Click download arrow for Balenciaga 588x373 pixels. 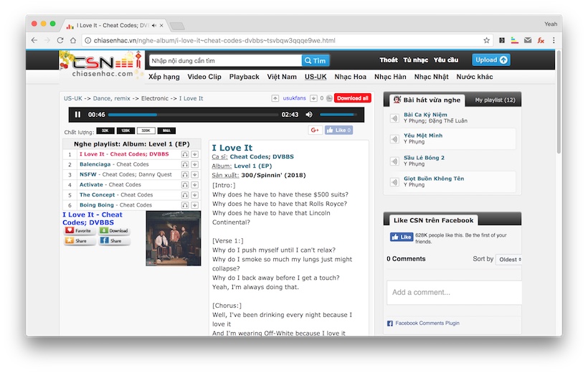pyautogui.click(x=194, y=164)
